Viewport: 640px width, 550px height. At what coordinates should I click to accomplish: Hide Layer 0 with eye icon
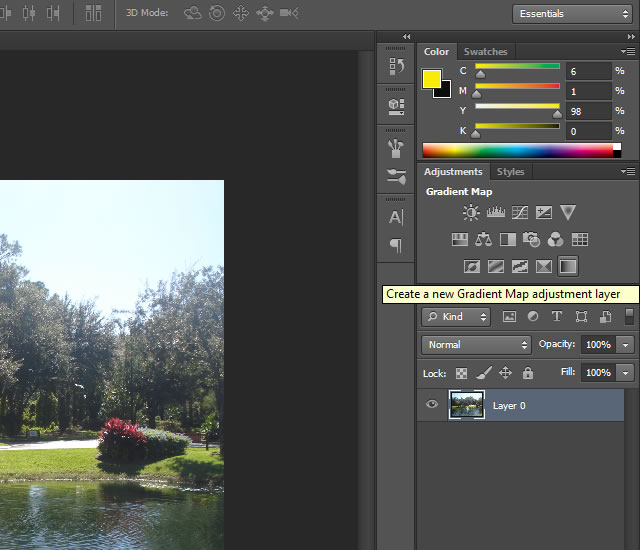pyautogui.click(x=433, y=405)
